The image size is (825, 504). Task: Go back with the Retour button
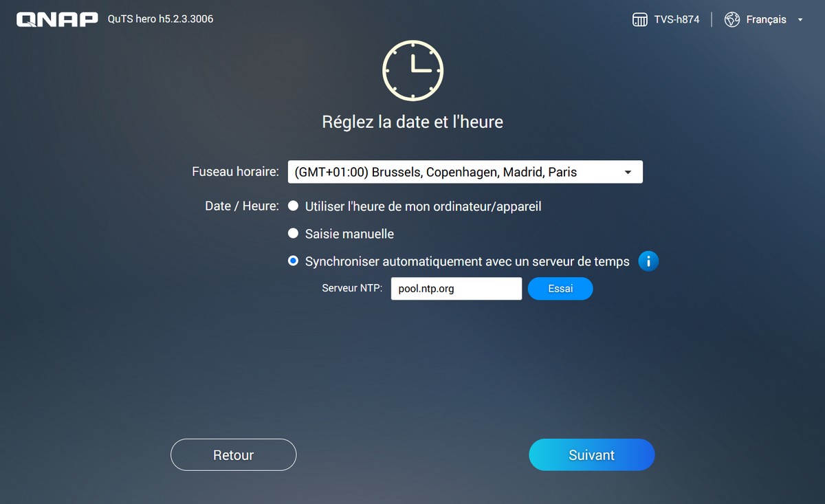pos(233,455)
